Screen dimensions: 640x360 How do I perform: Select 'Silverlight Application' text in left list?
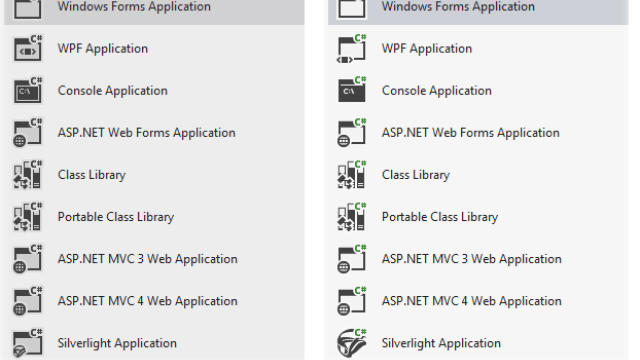point(117,343)
